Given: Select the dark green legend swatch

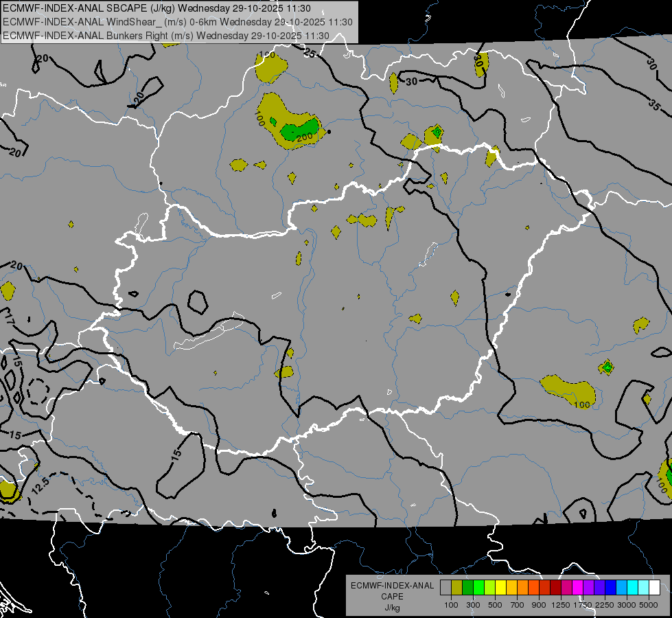Looking at the screenshot, I should pos(467,588).
